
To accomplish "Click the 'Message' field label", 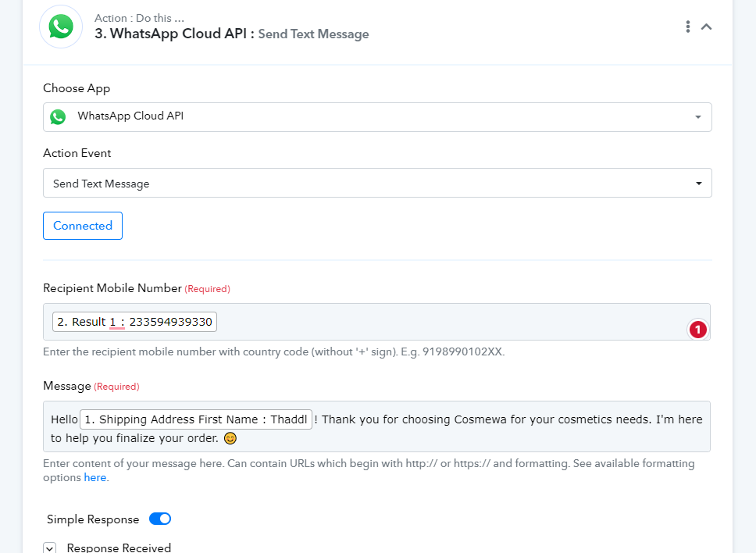I will tap(67, 386).
